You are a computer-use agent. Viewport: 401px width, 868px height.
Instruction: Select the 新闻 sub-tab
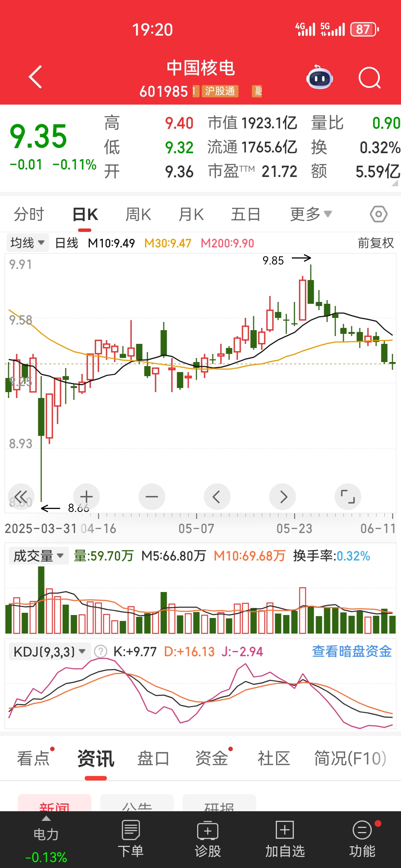coord(55,803)
